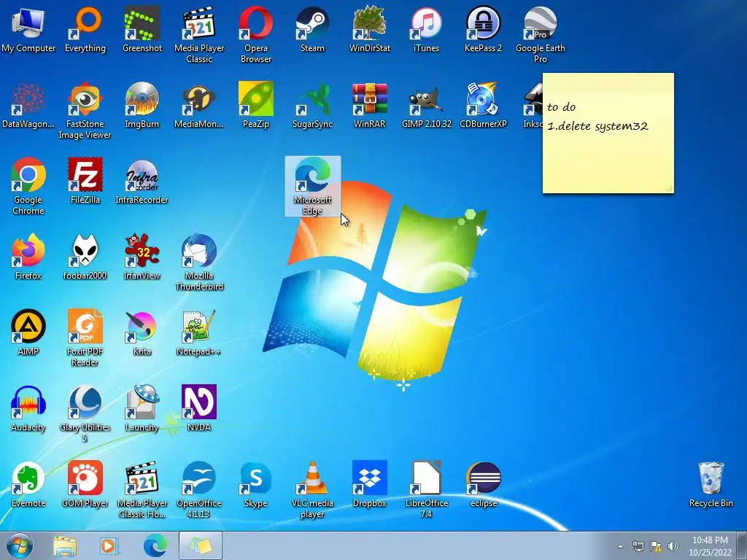Open the My Computer desktop icon
The width and height of the screenshot is (747, 560).
pos(28,29)
